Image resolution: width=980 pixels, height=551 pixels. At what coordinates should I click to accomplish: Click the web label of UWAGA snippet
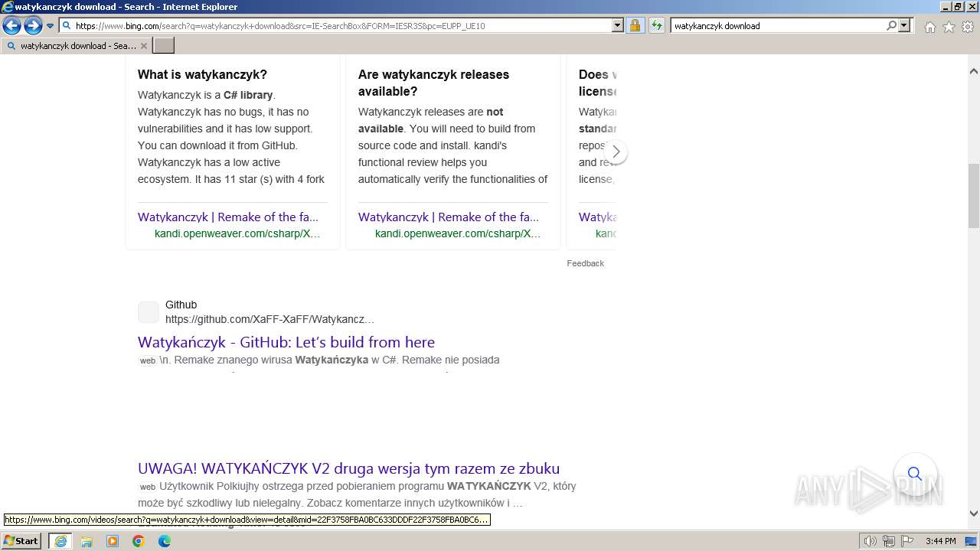[x=148, y=487]
